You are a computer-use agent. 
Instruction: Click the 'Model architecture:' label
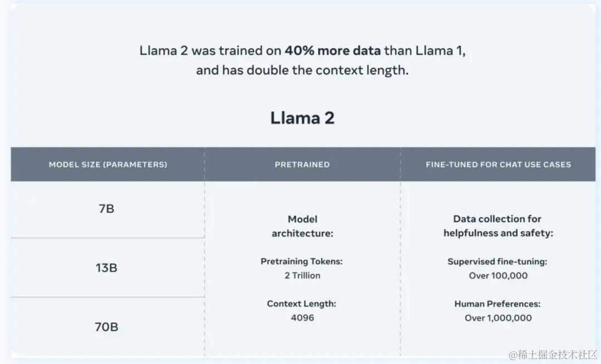click(302, 226)
